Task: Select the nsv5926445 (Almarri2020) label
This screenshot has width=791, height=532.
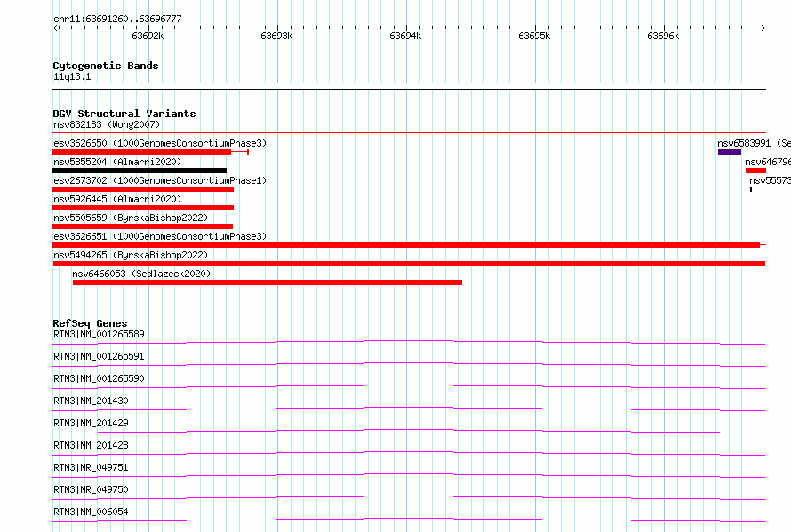Action: coord(117,199)
